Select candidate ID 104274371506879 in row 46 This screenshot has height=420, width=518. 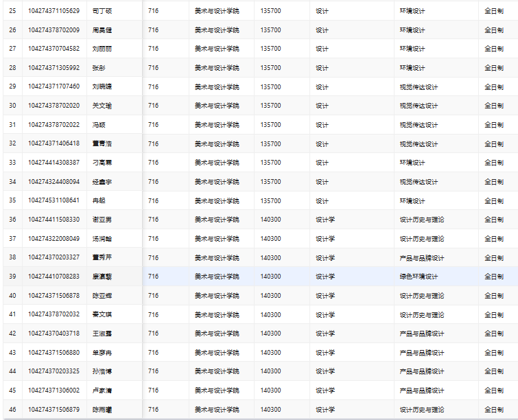(54, 410)
